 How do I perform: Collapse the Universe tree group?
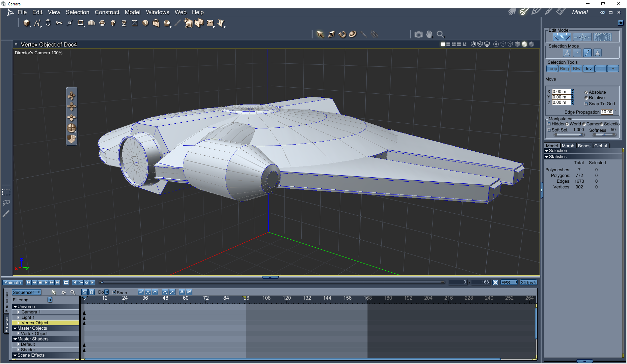pyautogui.click(x=15, y=307)
